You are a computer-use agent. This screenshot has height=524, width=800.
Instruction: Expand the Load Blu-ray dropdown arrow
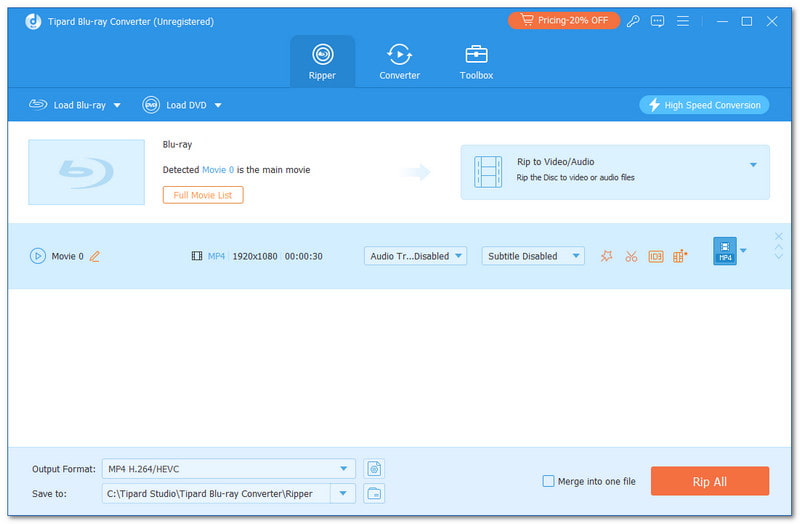117,106
